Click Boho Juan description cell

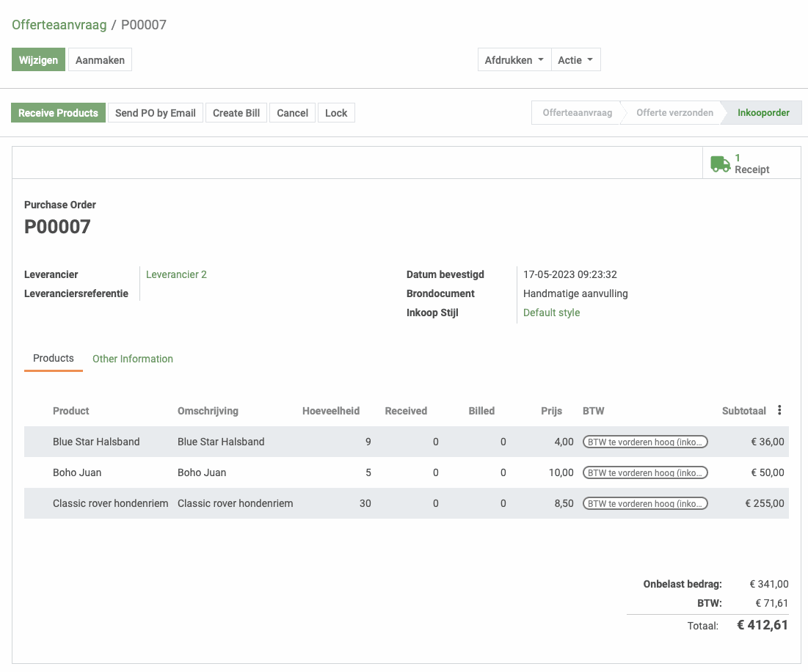click(x=202, y=472)
